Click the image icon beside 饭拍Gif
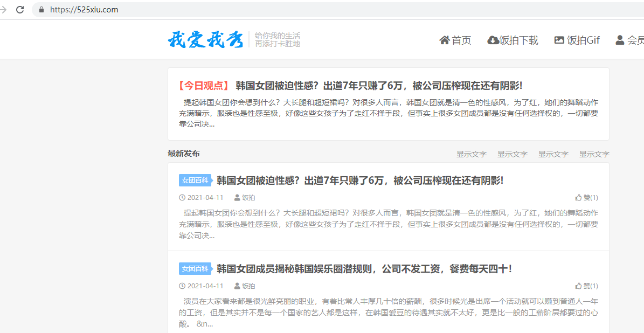 (x=559, y=40)
